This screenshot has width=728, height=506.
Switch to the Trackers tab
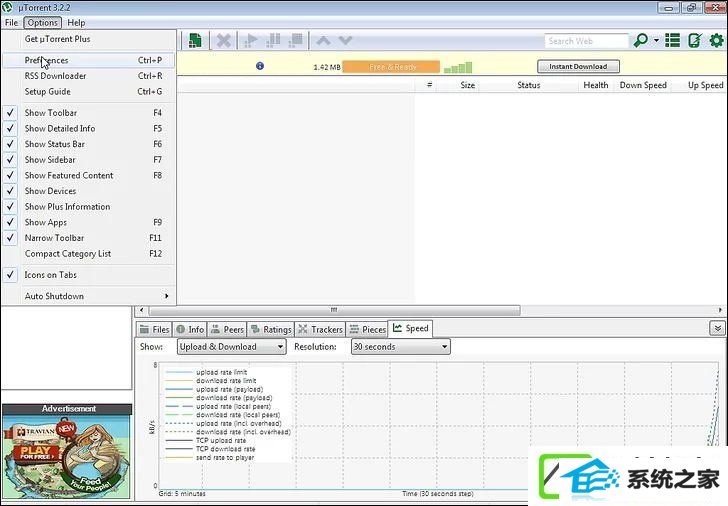point(320,329)
